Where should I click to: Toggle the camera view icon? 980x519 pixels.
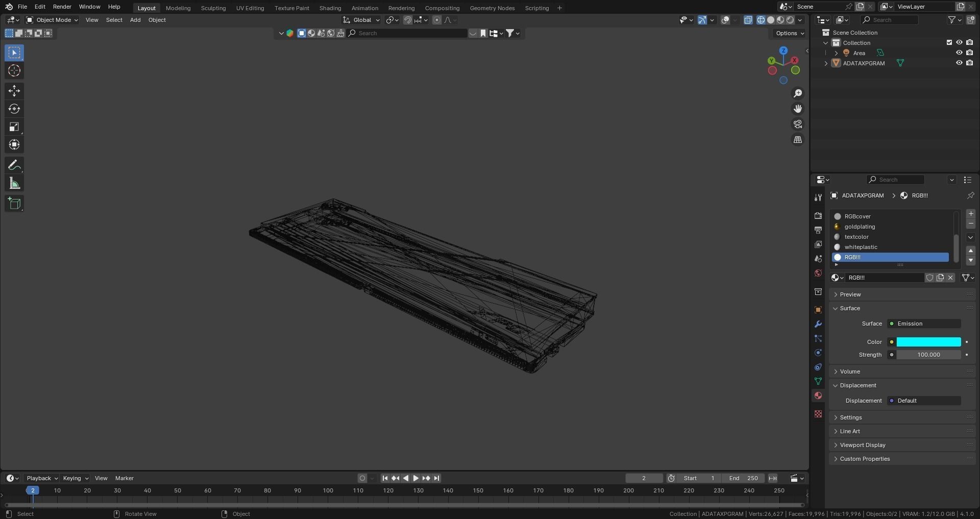click(797, 124)
